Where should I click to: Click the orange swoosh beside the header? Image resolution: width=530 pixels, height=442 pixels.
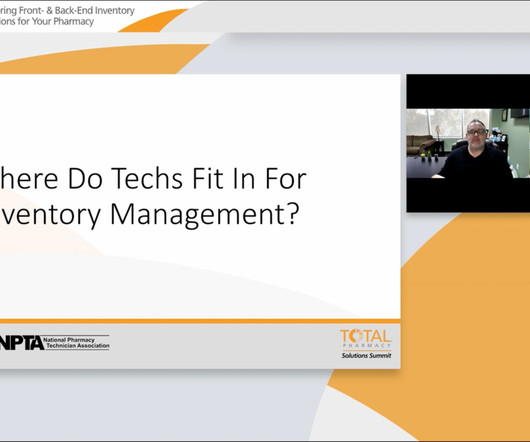pyautogui.click(x=154, y=21)
